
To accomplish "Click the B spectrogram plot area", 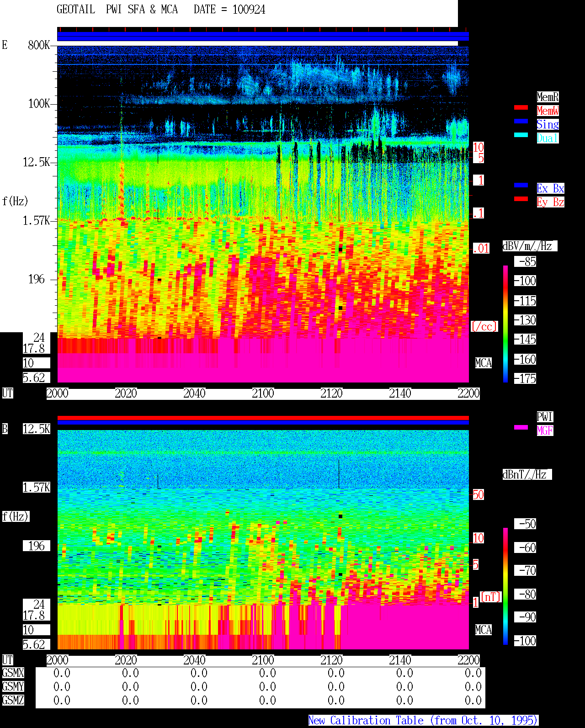I will tap(263, 540).
